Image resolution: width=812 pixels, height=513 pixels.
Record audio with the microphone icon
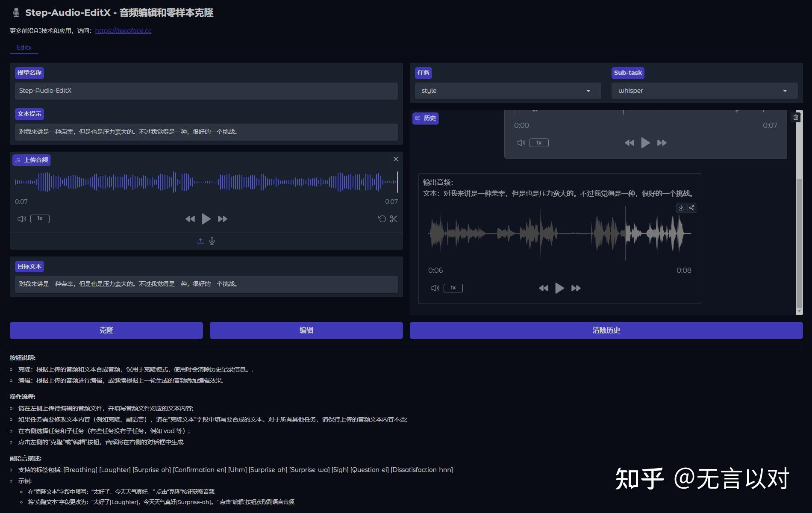212,241
